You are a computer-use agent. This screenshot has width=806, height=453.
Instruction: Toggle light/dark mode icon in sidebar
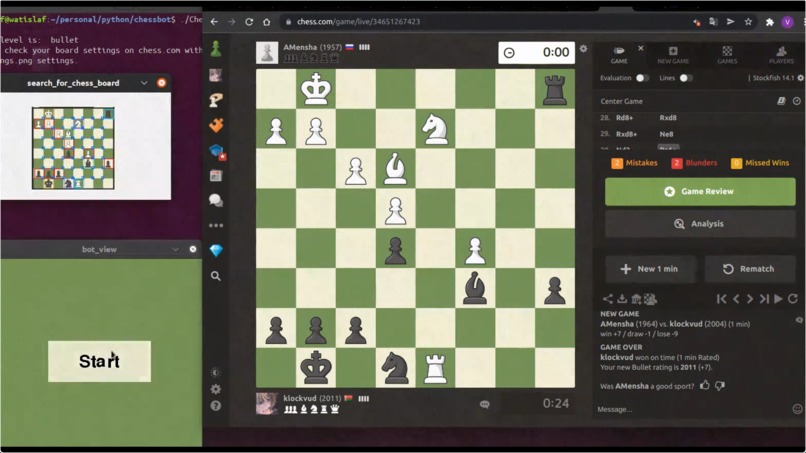point(216,372)
